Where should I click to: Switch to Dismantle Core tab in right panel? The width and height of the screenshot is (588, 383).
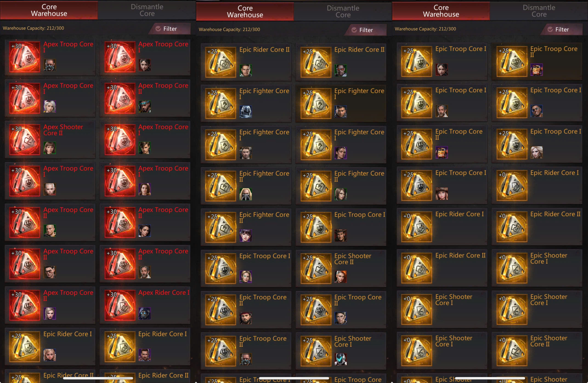pyautogui.click(x=539, y=11)
